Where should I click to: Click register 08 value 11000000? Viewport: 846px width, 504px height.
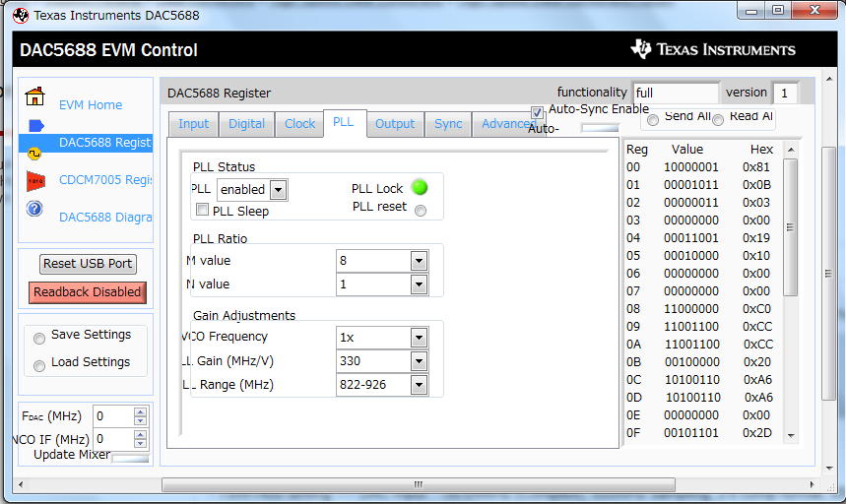tap(691, 309)
